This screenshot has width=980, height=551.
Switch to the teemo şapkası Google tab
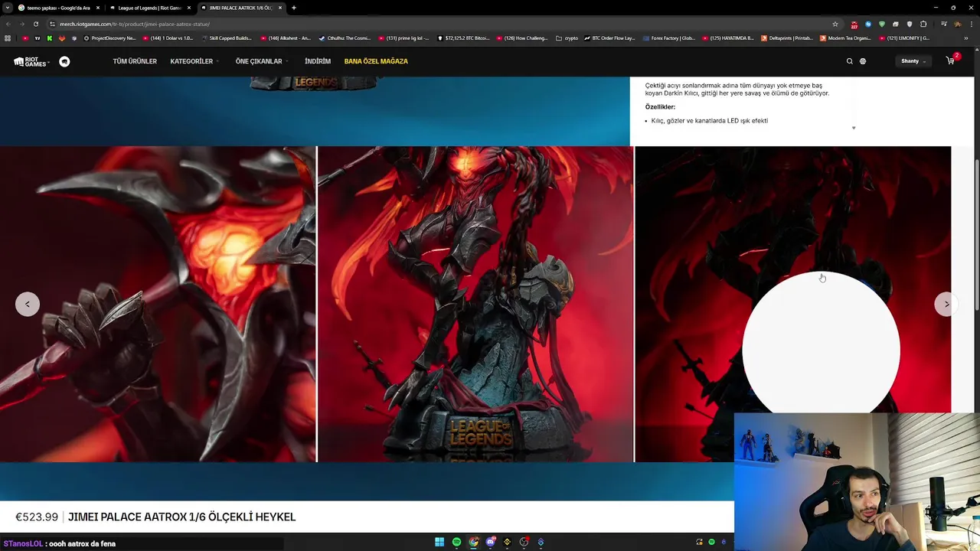58,8
